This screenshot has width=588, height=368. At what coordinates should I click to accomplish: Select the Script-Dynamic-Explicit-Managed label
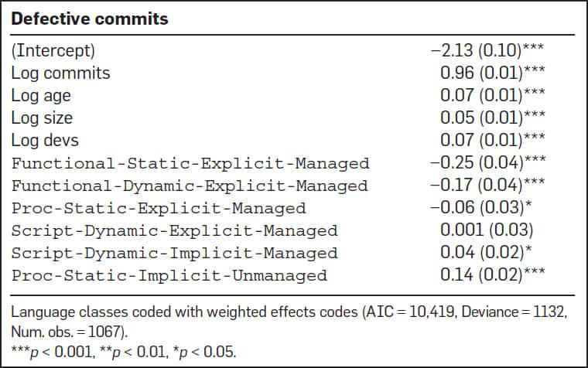coord(174,231)
